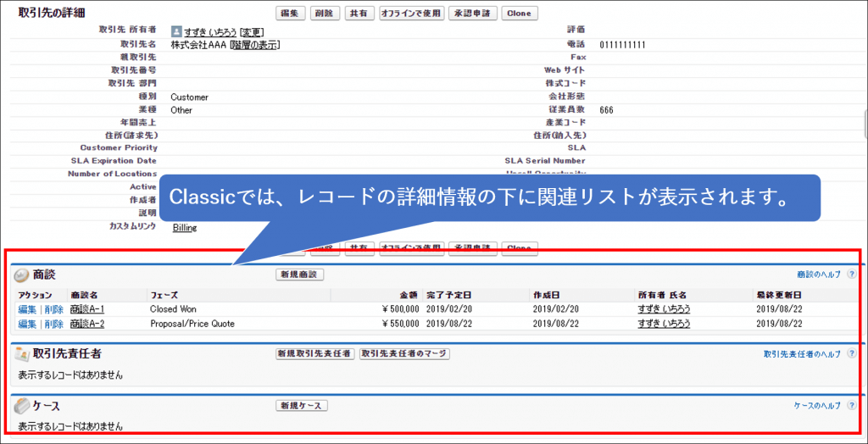Open the 商談のヘルプ link

tap(819, 274)
